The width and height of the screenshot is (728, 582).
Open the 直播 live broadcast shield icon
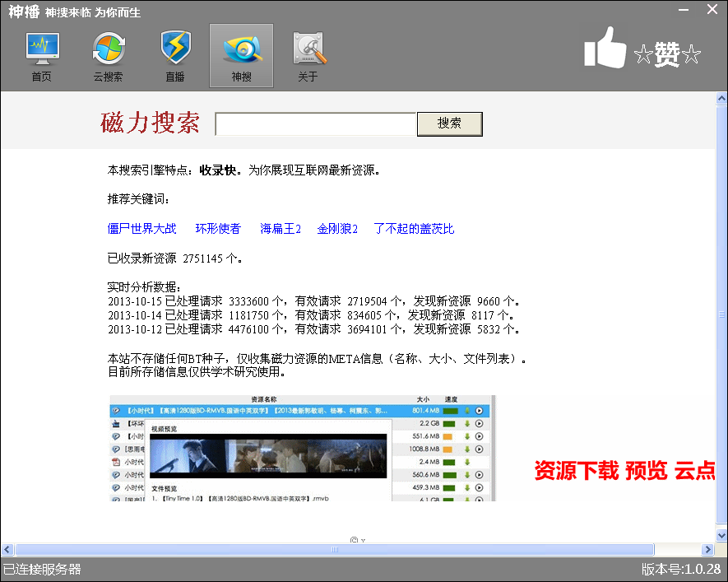click(174, 56)
